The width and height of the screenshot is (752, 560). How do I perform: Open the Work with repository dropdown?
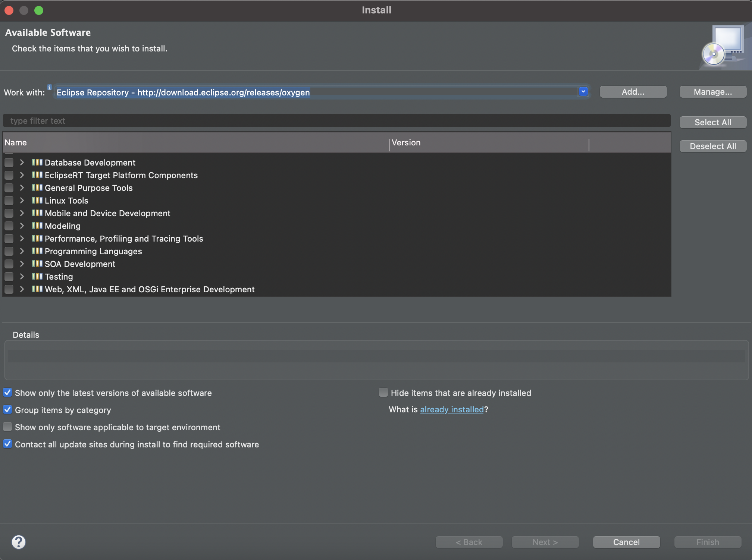click(583, 91)
